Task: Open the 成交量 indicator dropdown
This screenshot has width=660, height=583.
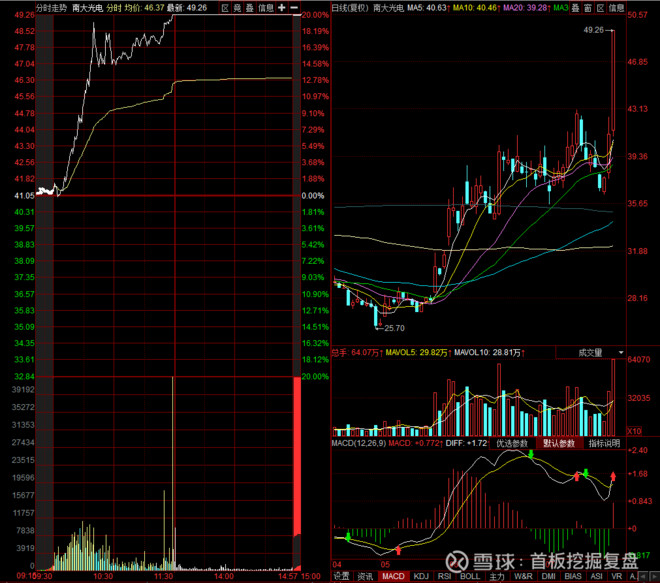Action: 591,353
